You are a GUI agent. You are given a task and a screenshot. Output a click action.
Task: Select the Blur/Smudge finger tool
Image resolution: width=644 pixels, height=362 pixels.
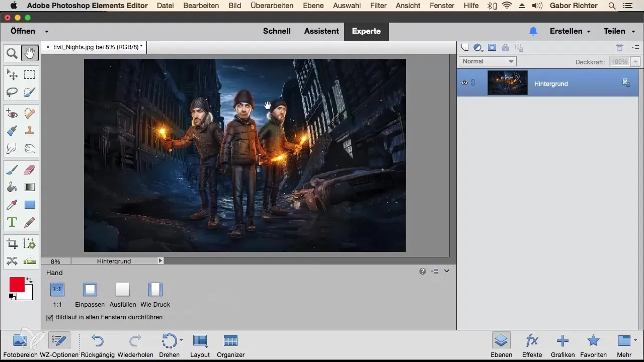tap(12, 148)
